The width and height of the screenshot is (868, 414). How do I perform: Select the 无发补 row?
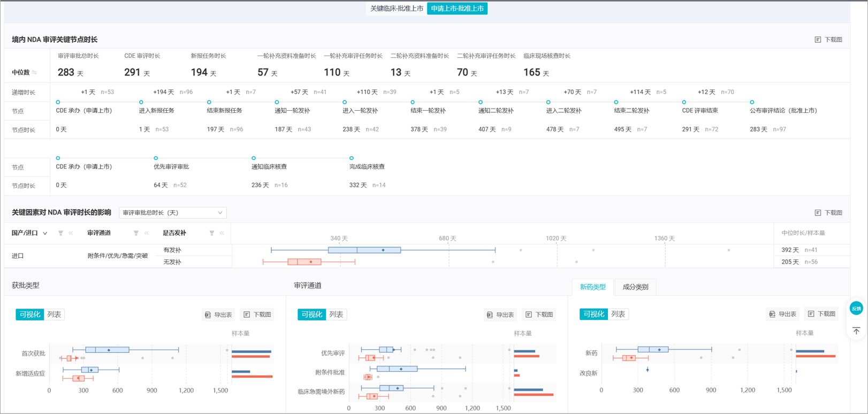pyautogui.click(x=172, y=262)
